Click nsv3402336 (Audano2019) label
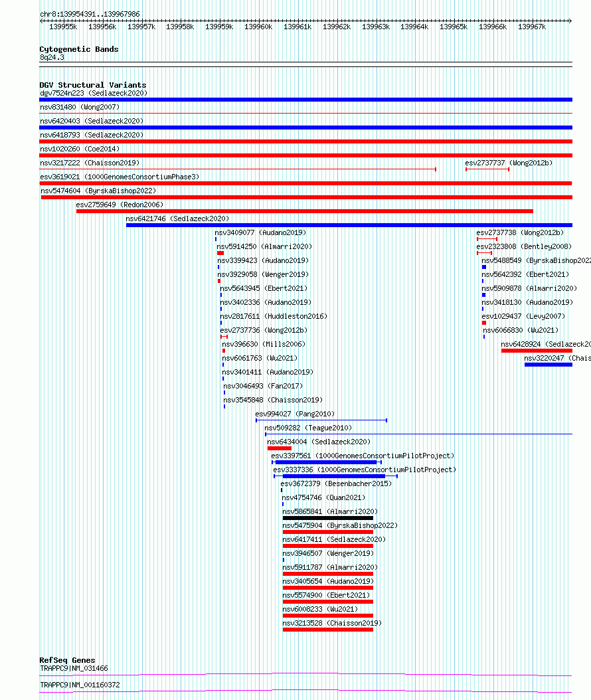The height and width of the screenshot is (700, 591). point(266,302)
